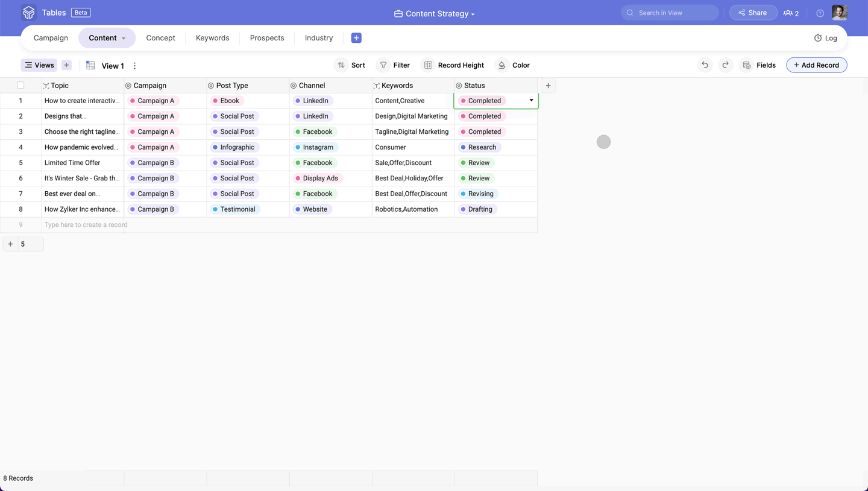868x491 pixels.
Task: Click the plus icon next to Views
Action: pyautogui.click(x=66, y=65)
